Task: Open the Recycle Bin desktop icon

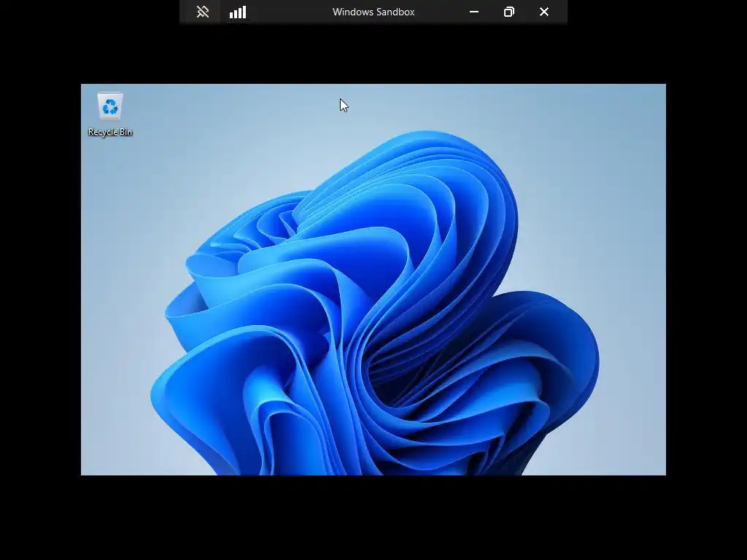Action: [110, 106]
